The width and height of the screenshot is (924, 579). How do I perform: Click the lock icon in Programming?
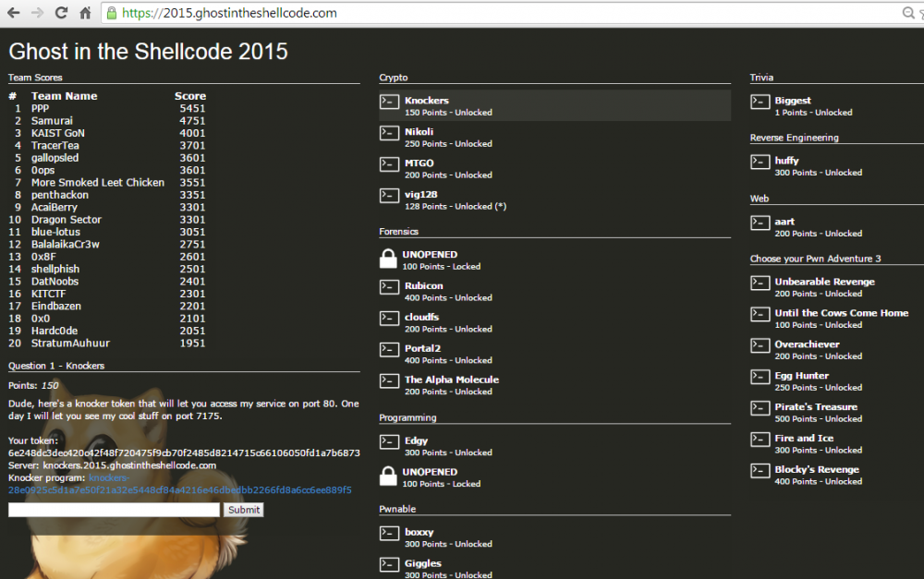(x=389, y=476)
